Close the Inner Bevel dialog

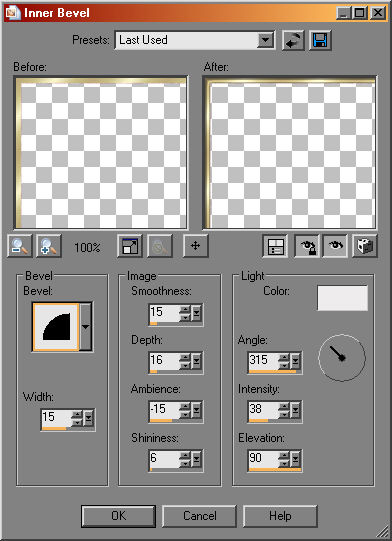click(x=378, y=13)
